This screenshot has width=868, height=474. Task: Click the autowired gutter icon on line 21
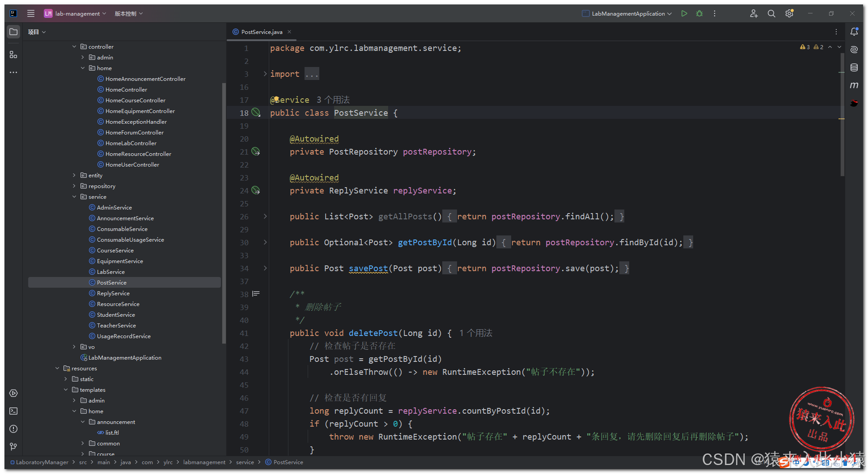point(256,151)
